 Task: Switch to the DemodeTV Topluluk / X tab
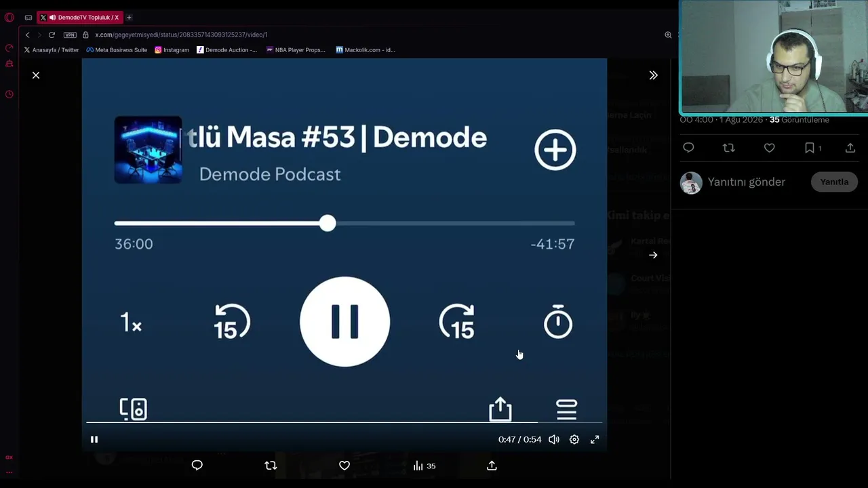coord(79,18)
